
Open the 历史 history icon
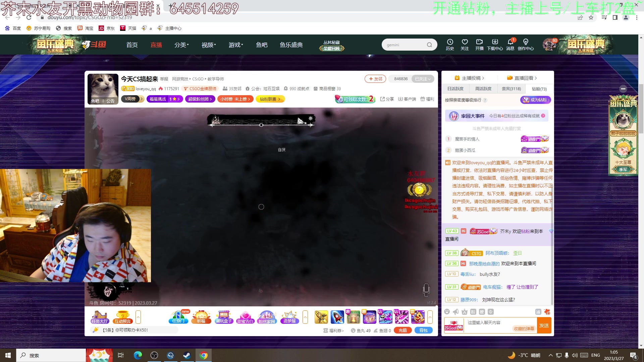[x=450, y=44]
